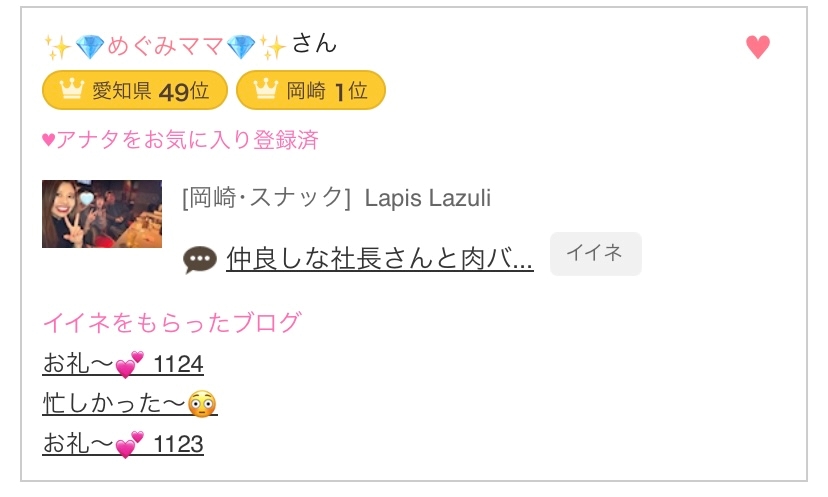The height and width of the screenshot is (497, 828).
Task: Open the お礼〜 1123 blog link
Action: [x=123, y=444]
